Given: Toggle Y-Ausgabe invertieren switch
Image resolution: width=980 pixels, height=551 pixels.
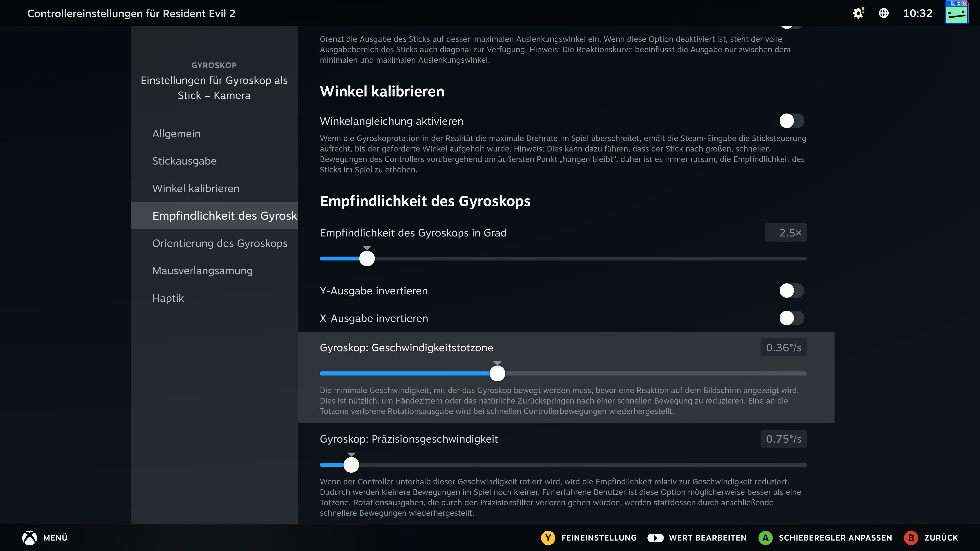Looking at the screenshot, I should [791, 291].
